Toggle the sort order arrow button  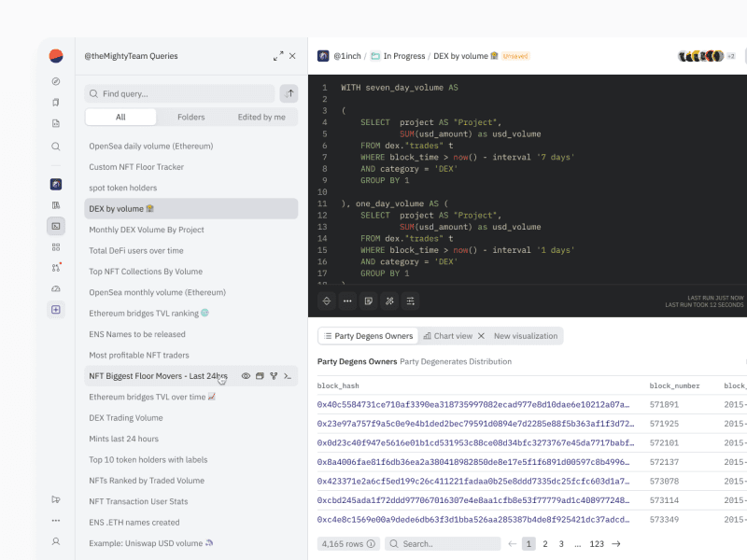coord(289,93)
